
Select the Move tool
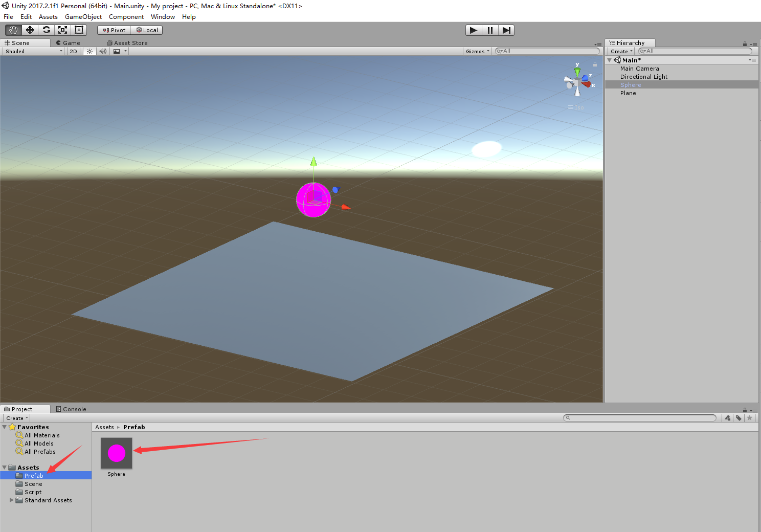[29, 30]
